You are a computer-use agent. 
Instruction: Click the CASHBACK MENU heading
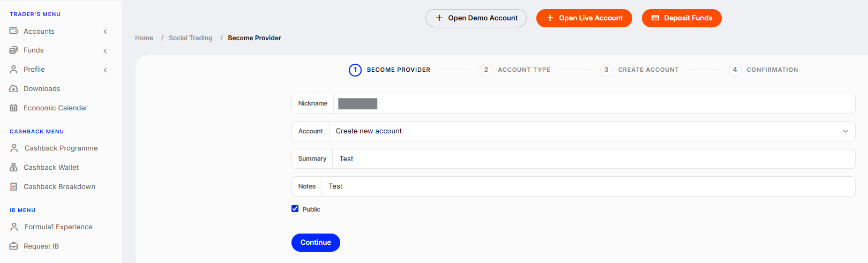pos(36,132)
